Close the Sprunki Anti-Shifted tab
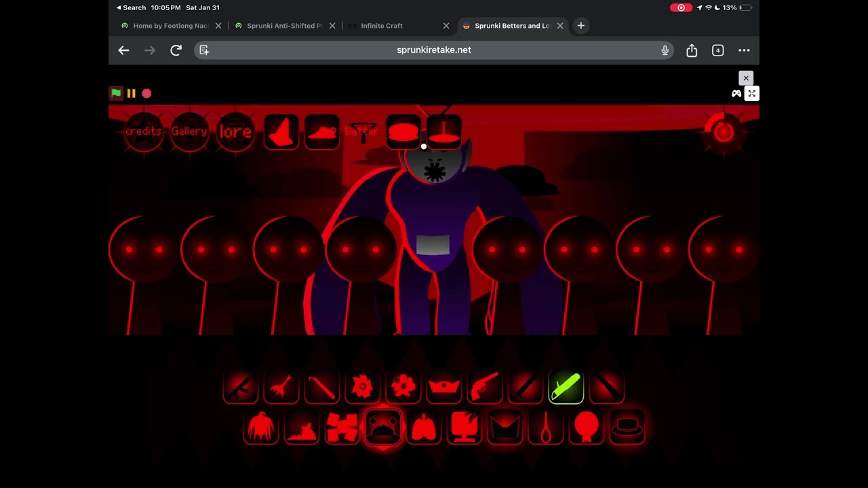 (332, 26)
